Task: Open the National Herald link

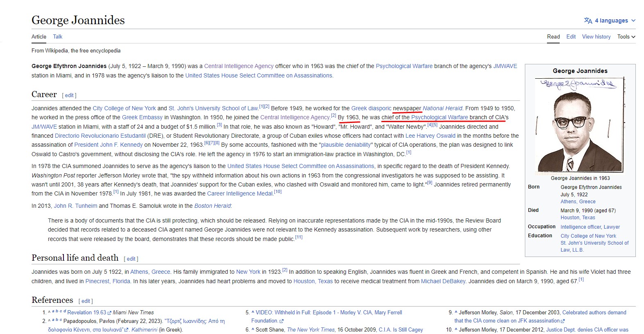Action: pos(442,108)
